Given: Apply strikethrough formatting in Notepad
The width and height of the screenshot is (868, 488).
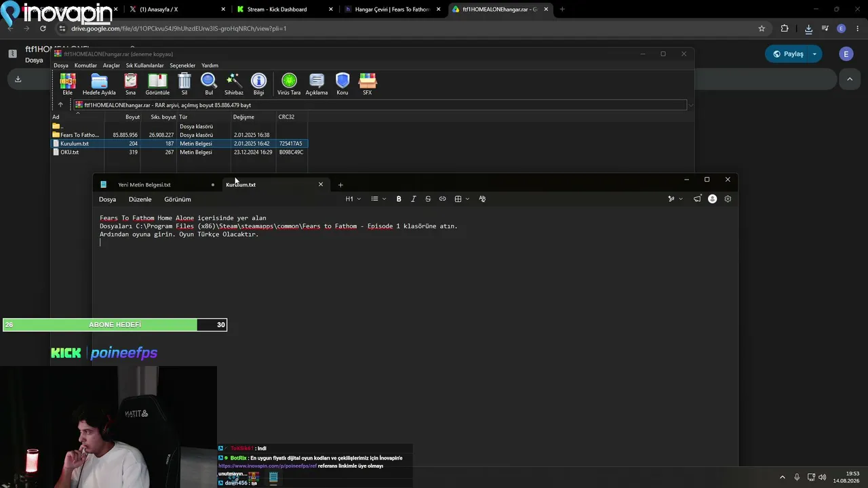Looking at the screenshot, I should point(428,199).
